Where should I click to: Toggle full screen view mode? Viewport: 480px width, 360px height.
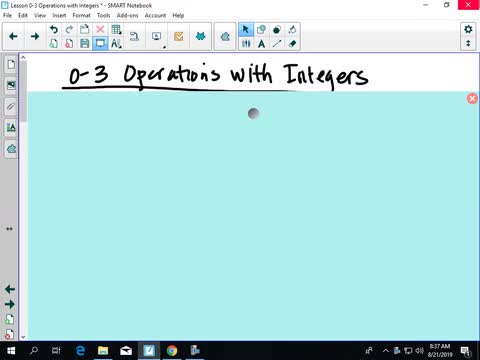pos(100,44)
